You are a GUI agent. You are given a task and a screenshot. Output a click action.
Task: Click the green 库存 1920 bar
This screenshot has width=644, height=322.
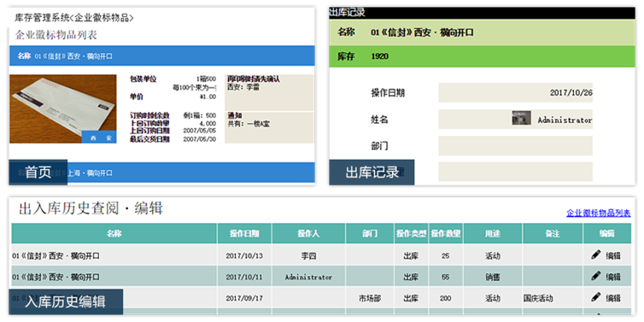pyautogui.click(x=482, y=56)
